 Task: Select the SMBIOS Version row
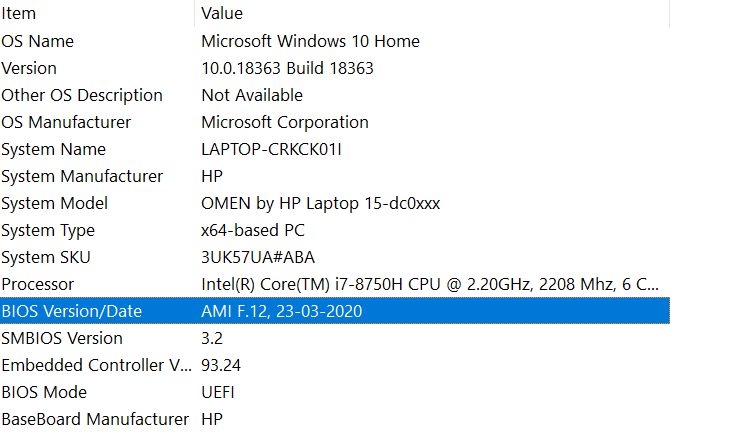(335, 338)
